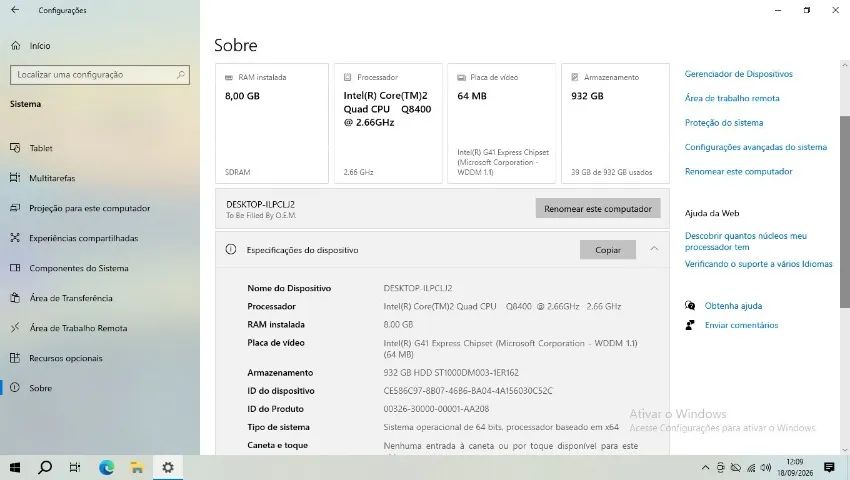Select Componentes do Sistema menu item
850x480 pixels.
point(79,268)
